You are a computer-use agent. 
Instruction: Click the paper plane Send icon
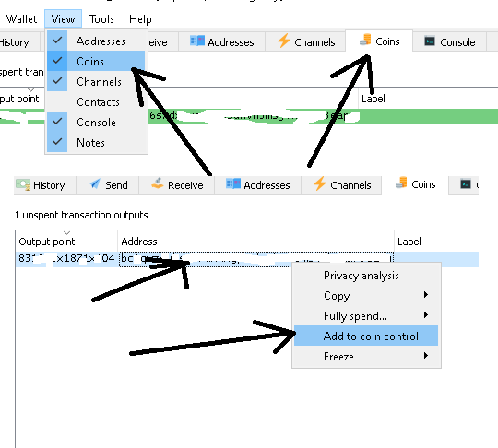[x=95, y=183]
